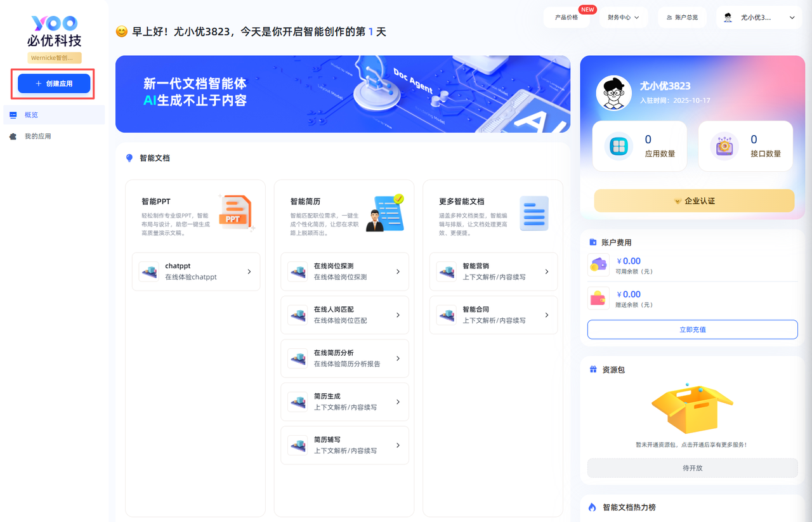
Task: Click the 接口数量 purple icon
Action: tap(724, 147)
